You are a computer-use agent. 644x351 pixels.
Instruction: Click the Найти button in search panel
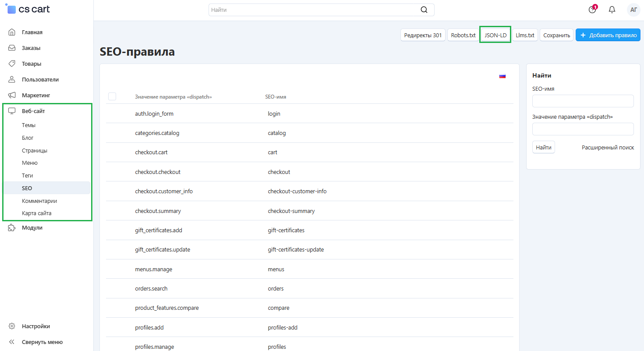point(544,147)
